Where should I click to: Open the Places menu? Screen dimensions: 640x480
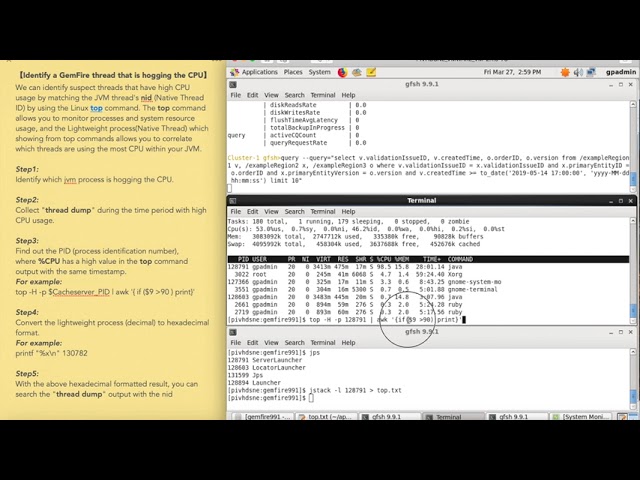[293, 72]
